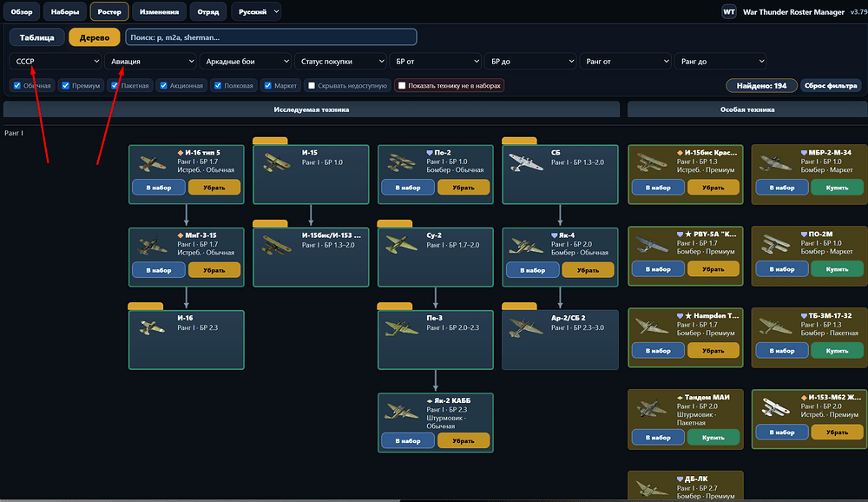
Task: Click the И-15 biplane image
Action: click(x=278, y=162)
